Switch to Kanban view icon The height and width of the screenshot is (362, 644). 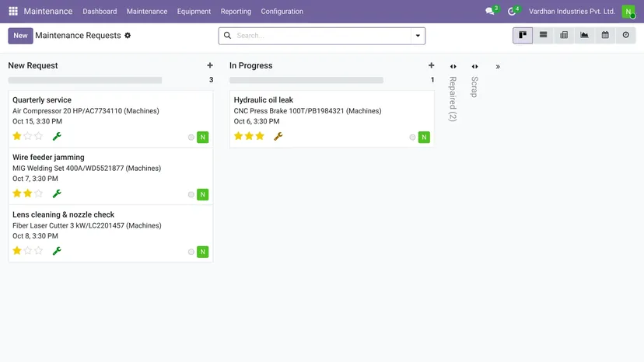[x=523, y=35]
